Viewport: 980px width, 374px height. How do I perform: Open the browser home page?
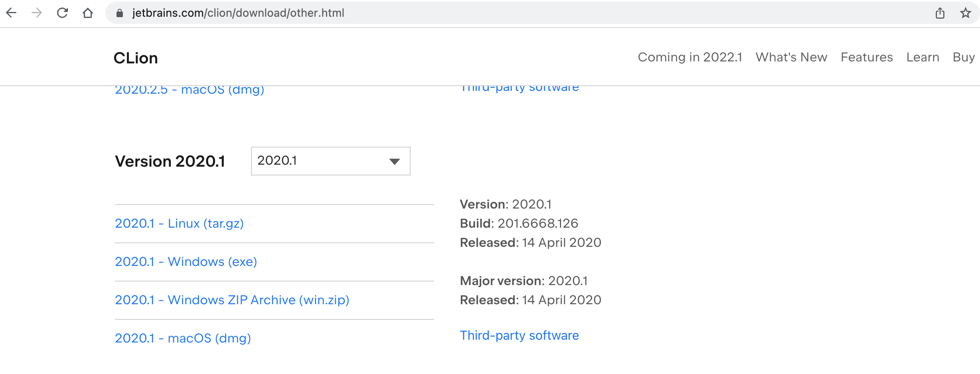pyautogui.click(x=88, y=13)
